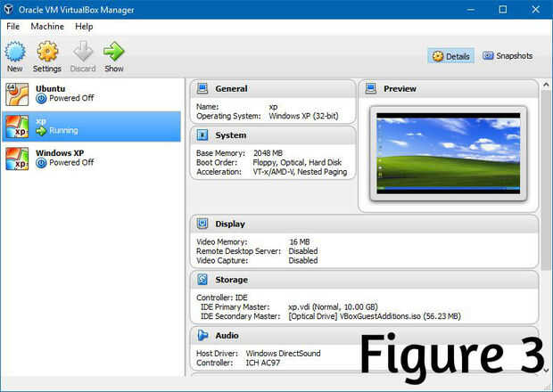Viewport: 553px width, 392px height.
Task: Click the xp VM icon marked Running
Action: [17, 127]
